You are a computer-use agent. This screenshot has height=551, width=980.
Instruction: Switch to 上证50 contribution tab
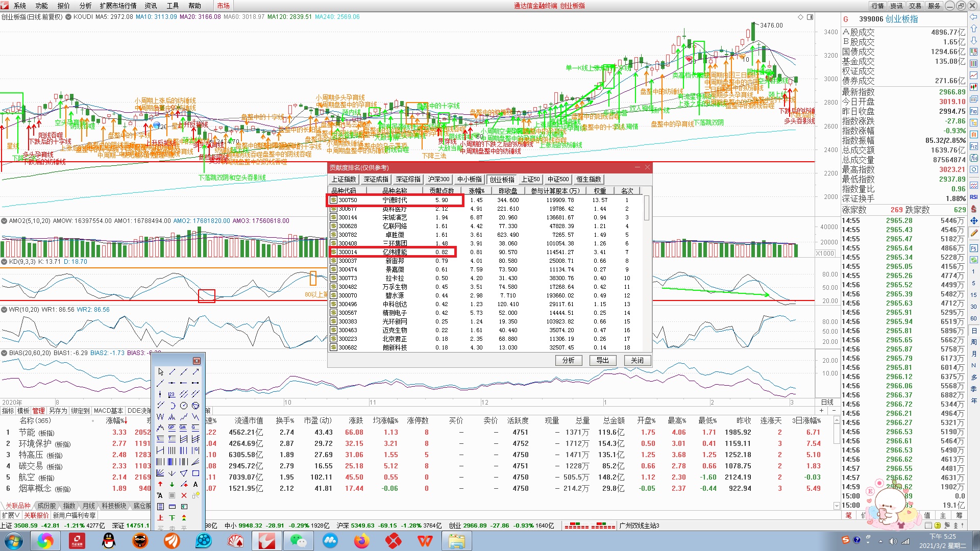click(x=530, y=180)
